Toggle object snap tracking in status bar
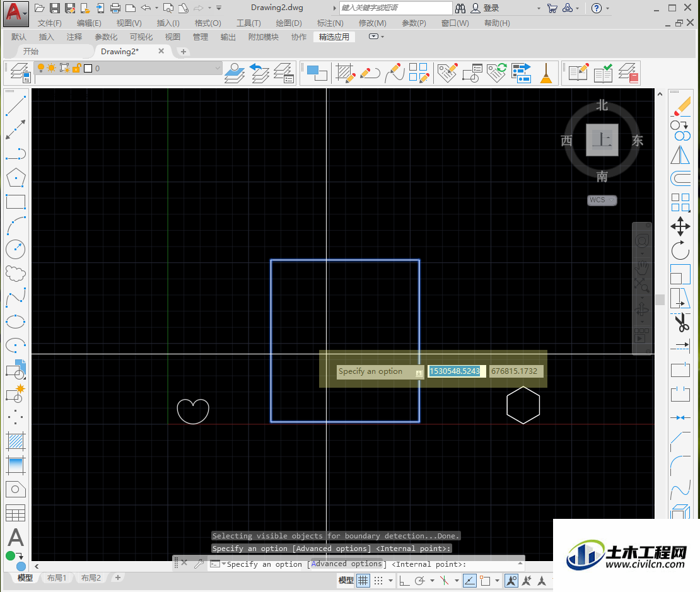The width and height of the screenshot is (700, 592). coord(470,581)
